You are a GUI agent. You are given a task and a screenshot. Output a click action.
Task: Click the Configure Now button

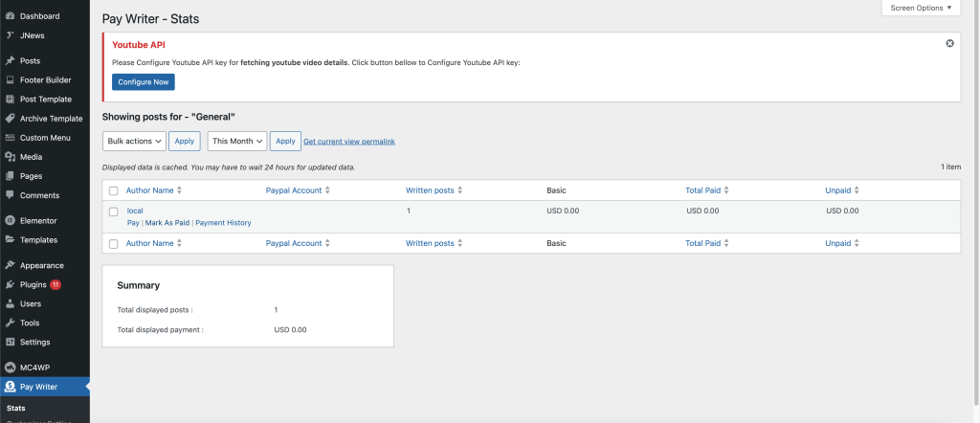point(144,82)
